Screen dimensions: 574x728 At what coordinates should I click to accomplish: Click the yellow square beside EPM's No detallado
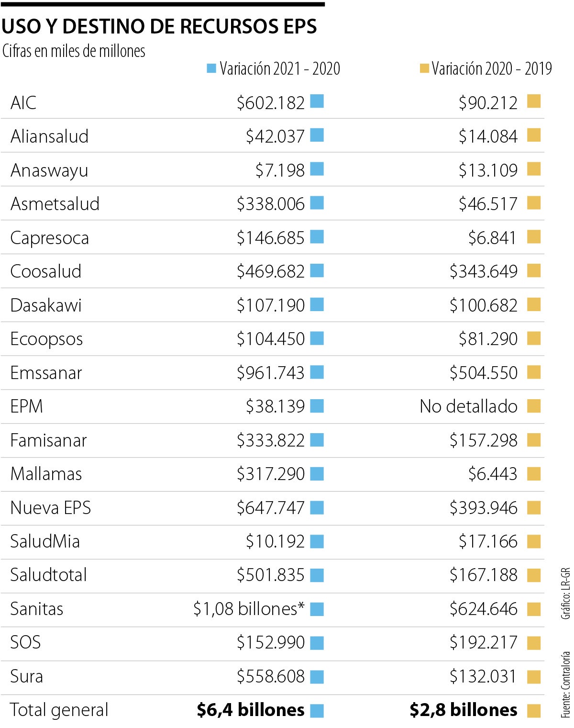click(534, 406)
